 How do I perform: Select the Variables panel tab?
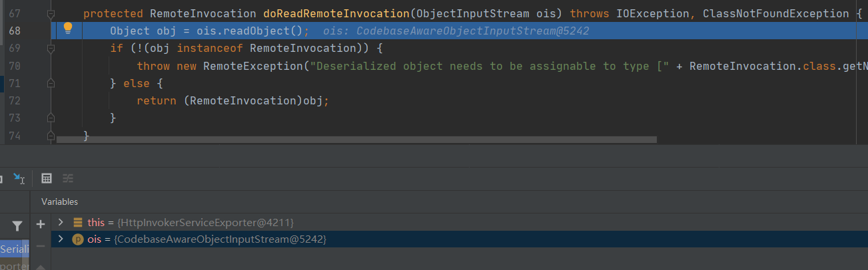59,202
